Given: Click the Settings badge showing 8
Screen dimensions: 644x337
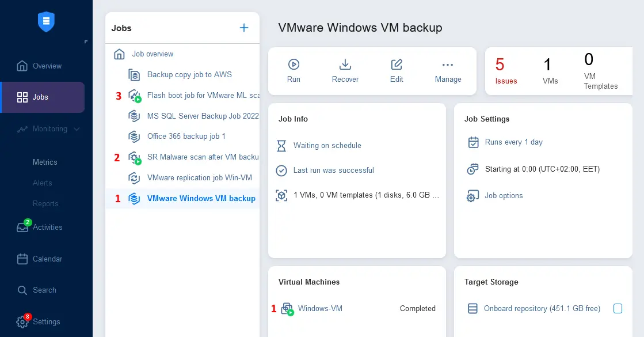Looking at the screenshot, I should tap(27, 316).
